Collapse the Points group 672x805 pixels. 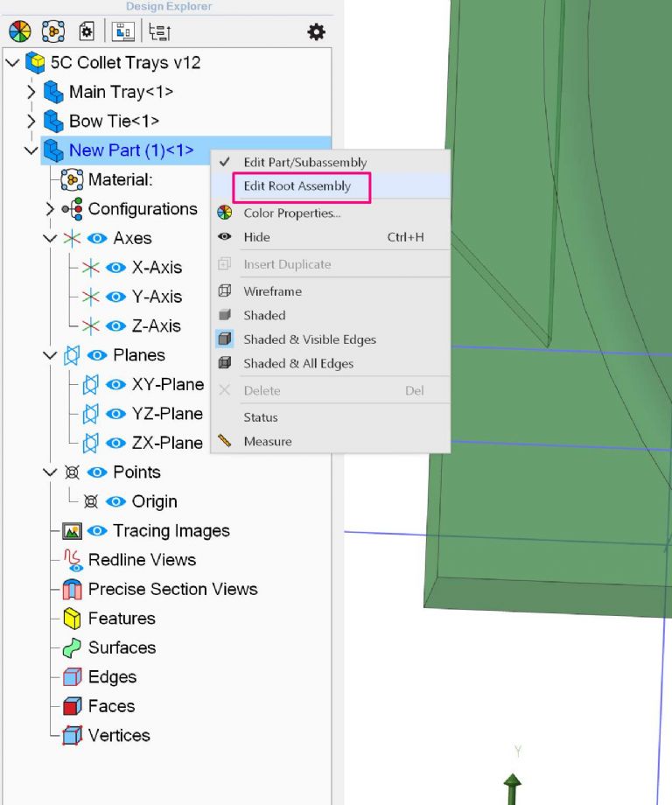[50, 472]
